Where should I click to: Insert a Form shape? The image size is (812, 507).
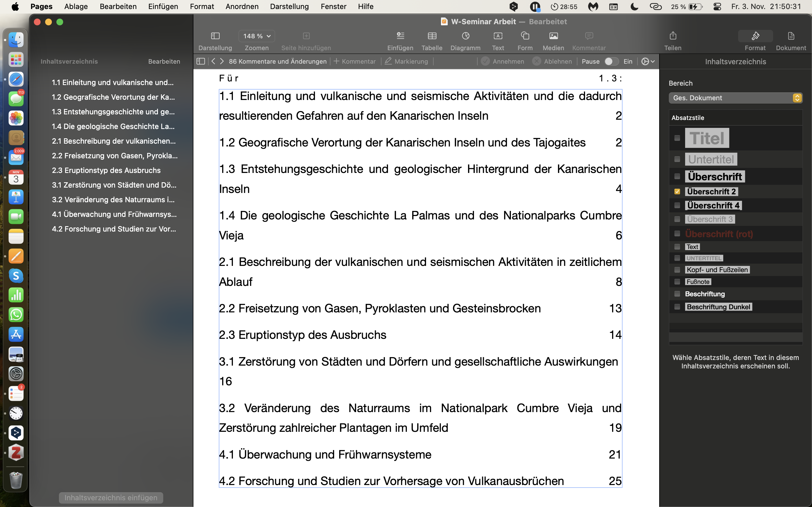click(525, 36)
